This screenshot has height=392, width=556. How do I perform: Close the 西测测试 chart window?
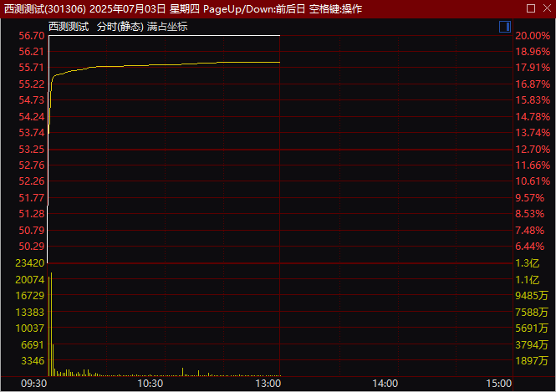[x=547, y=8]
